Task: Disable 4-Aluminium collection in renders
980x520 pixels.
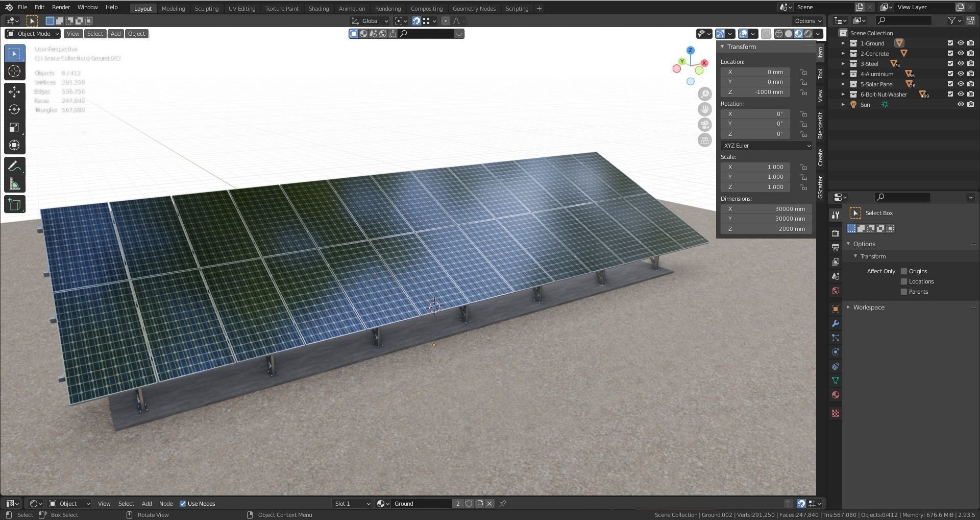Action: coord(970,74)
